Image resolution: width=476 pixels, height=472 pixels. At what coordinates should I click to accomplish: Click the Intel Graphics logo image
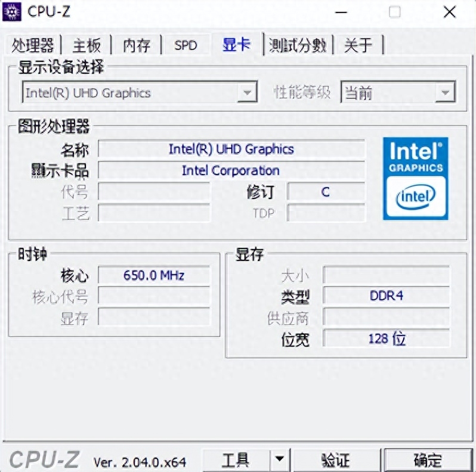416,178
